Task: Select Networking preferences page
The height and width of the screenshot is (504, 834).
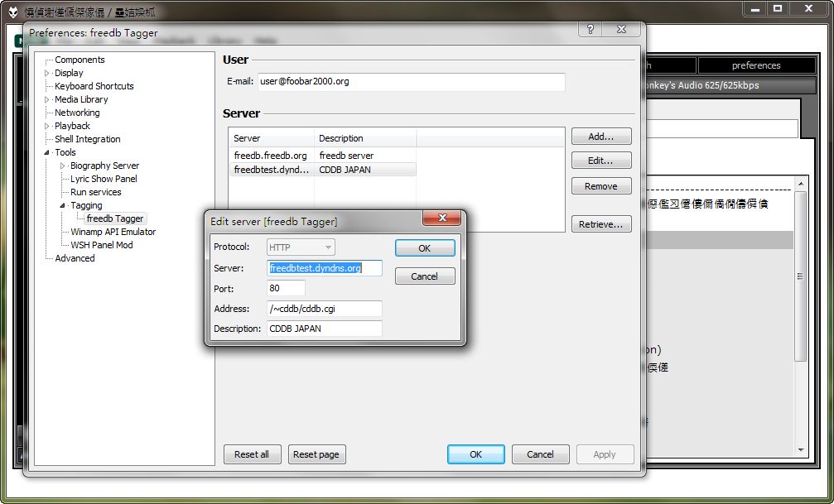Action: pos(77,113)
